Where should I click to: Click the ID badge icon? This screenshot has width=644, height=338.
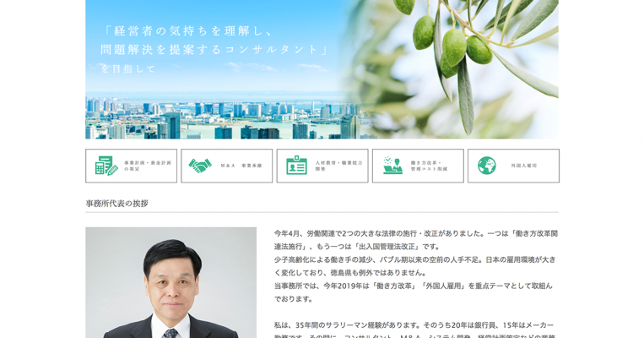pos(296,166)
